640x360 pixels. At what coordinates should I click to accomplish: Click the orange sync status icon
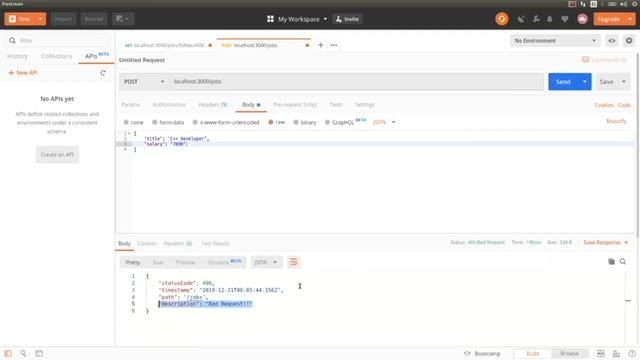[x=502, y=19]
